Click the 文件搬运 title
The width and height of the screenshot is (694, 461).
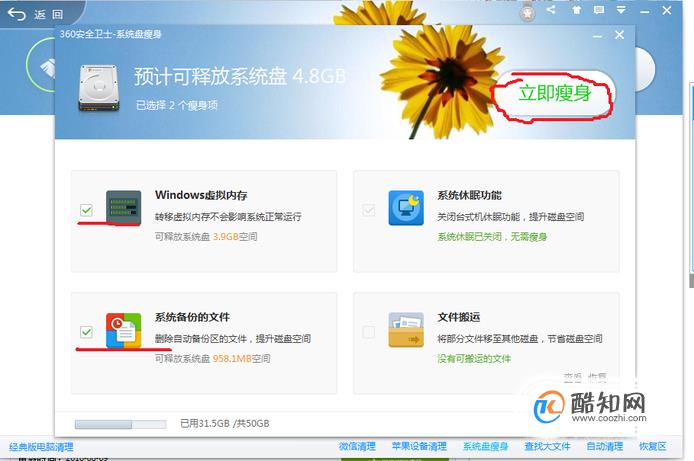[459, 317]
